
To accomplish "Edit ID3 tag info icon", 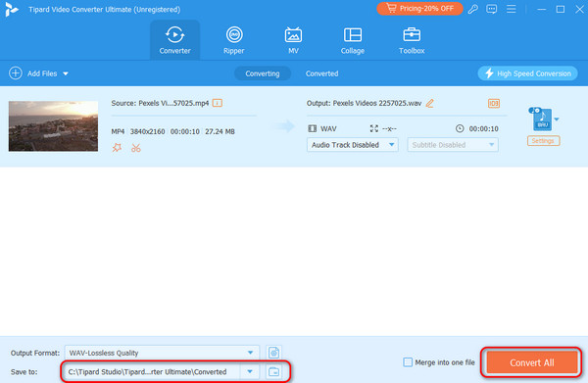I will (x=494, y=103).
